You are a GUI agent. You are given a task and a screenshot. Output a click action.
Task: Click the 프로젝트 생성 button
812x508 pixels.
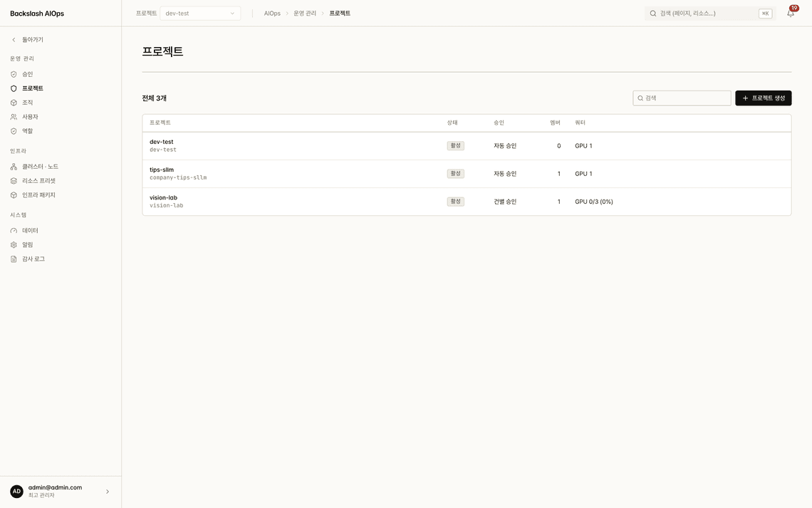(x=764, y=98)
